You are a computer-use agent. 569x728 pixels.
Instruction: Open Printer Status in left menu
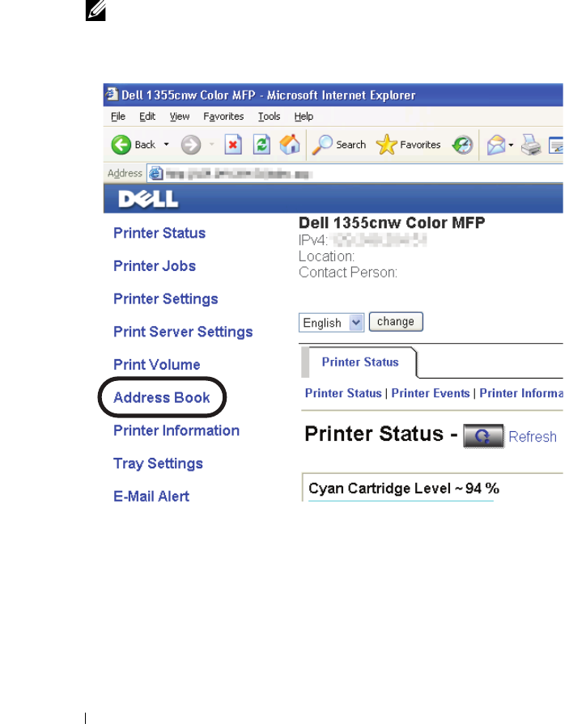tap(159, 233)
